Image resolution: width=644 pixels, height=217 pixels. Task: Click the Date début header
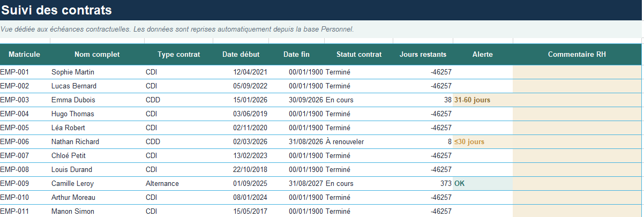click(241, 54)
